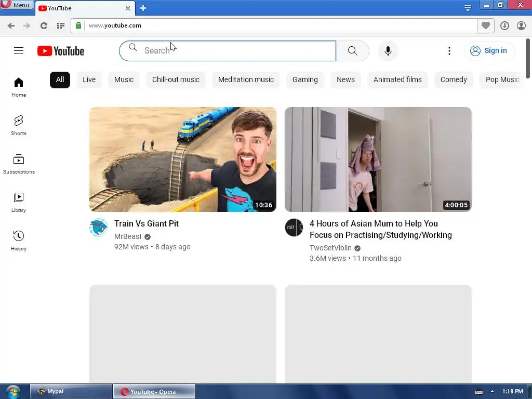532x399 pixels.
Task: Close the YouTube browser tab
Action: coord(128,8)
